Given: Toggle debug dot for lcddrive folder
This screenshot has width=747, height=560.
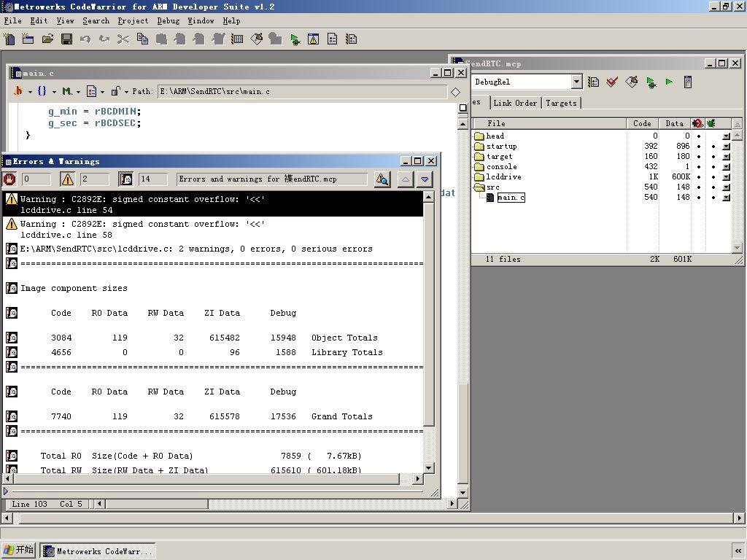Looking at the screenshot, I should 713,177.
